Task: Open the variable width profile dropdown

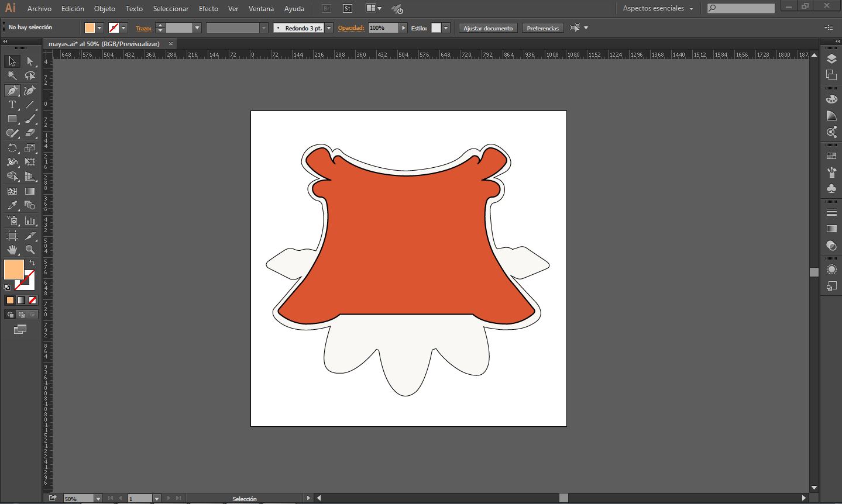Action: click(x=264, y=28)
